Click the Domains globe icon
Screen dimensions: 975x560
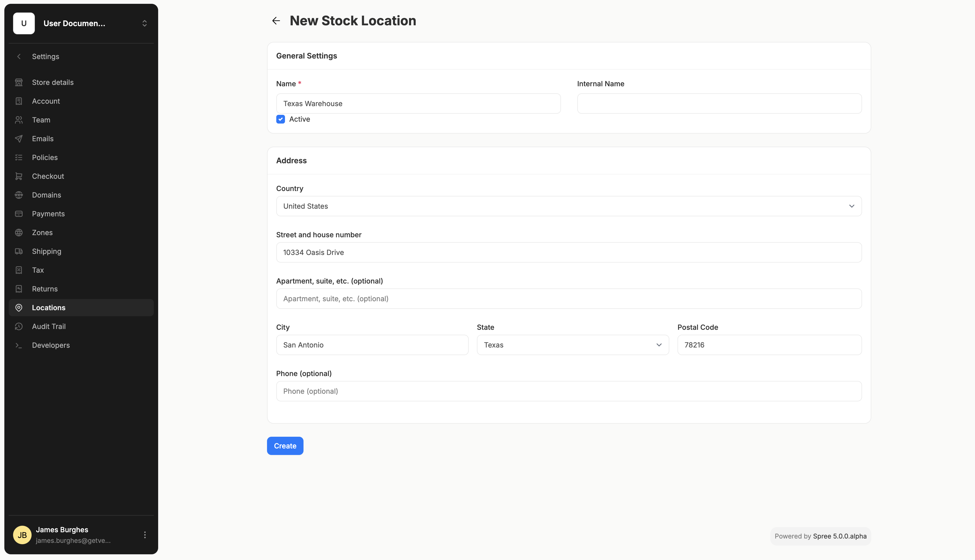[19, 195]
